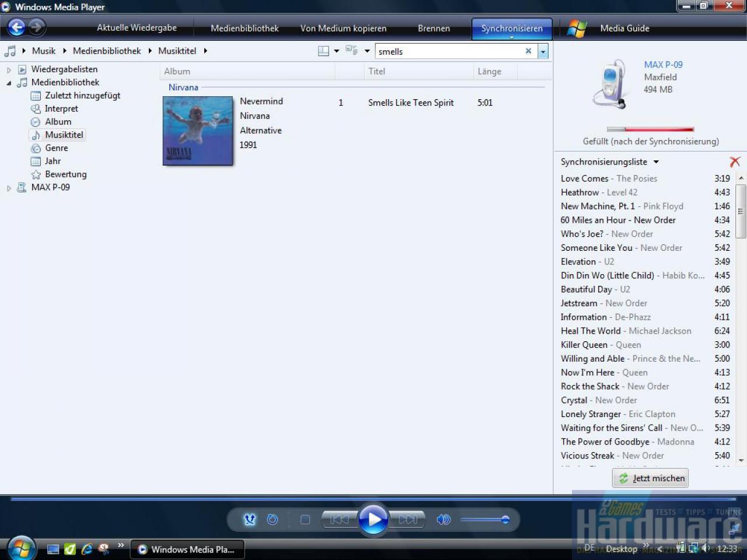Open search box dropdown arrow
The height and width of the screenshot is (560, 747).
click(543, 51)
